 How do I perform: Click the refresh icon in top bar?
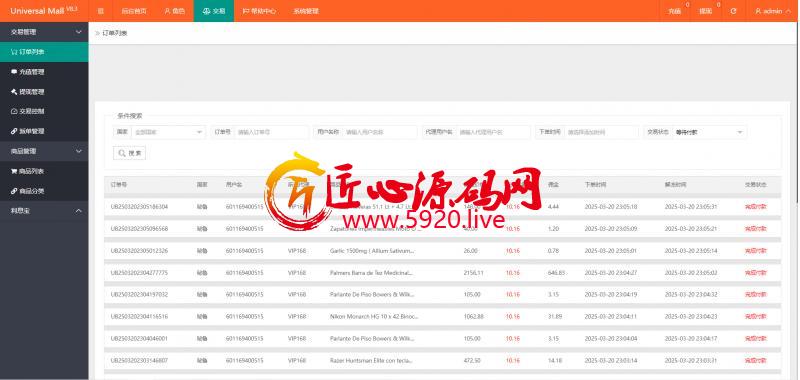tap(733, 11)
